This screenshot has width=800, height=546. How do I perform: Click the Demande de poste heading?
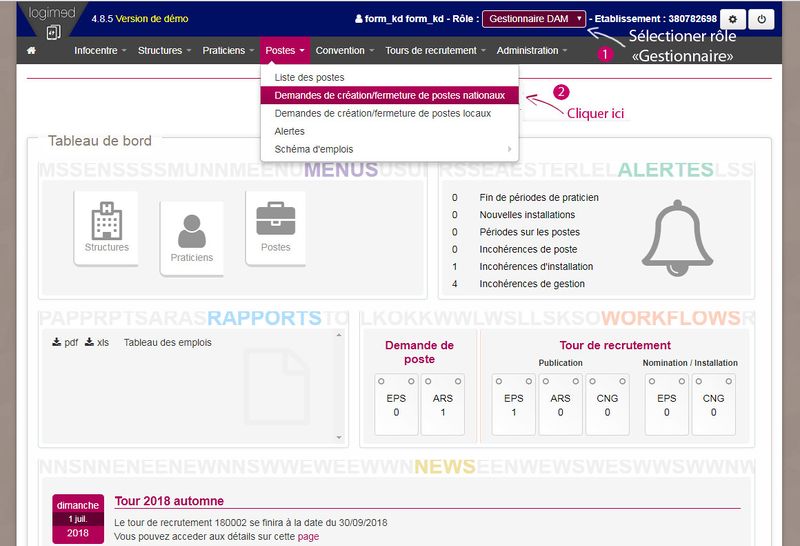coord(419,352)
